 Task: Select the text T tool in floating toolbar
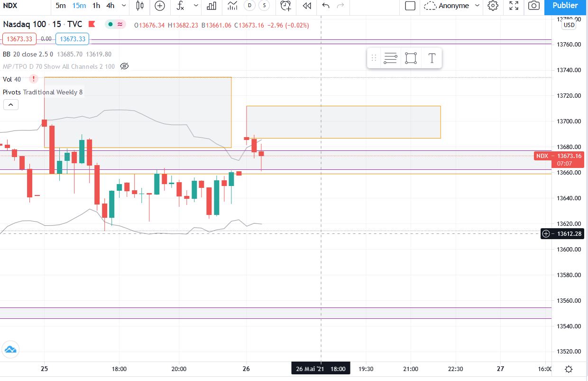tap(432, 58)
